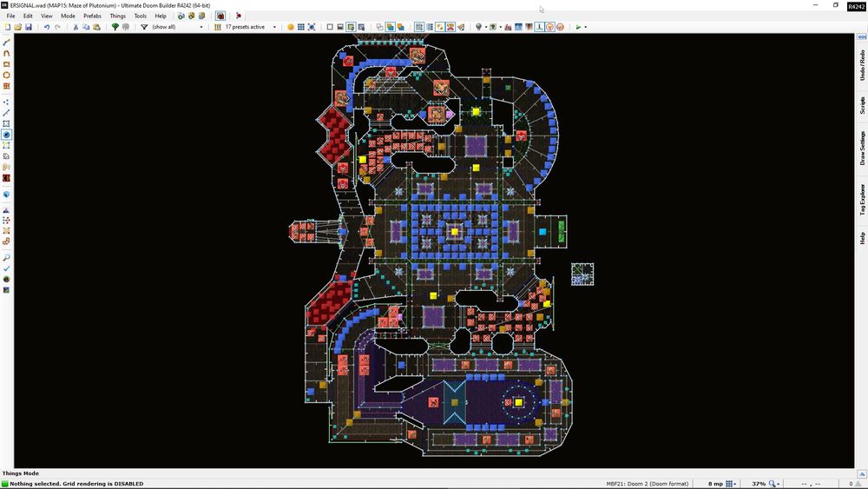Click the Save Map floppy icon
The image size is (868, 489).
pyautogui.click(x=29, y=27)
